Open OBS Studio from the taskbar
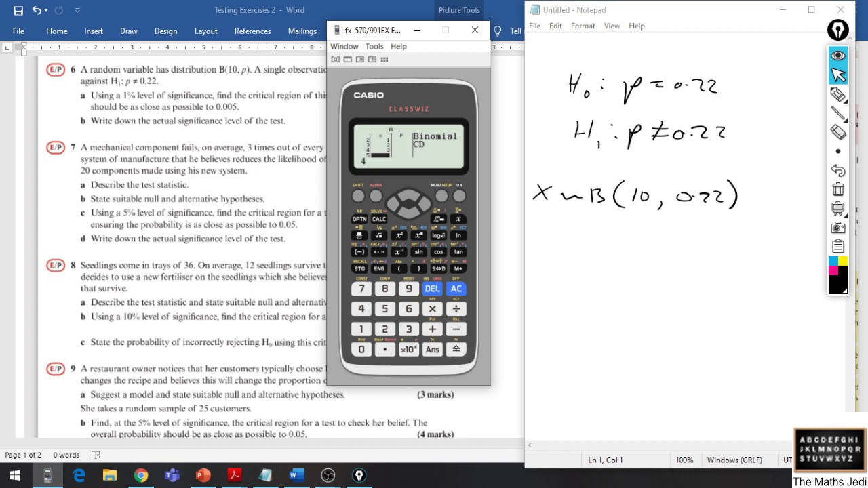 click(328, 476)
